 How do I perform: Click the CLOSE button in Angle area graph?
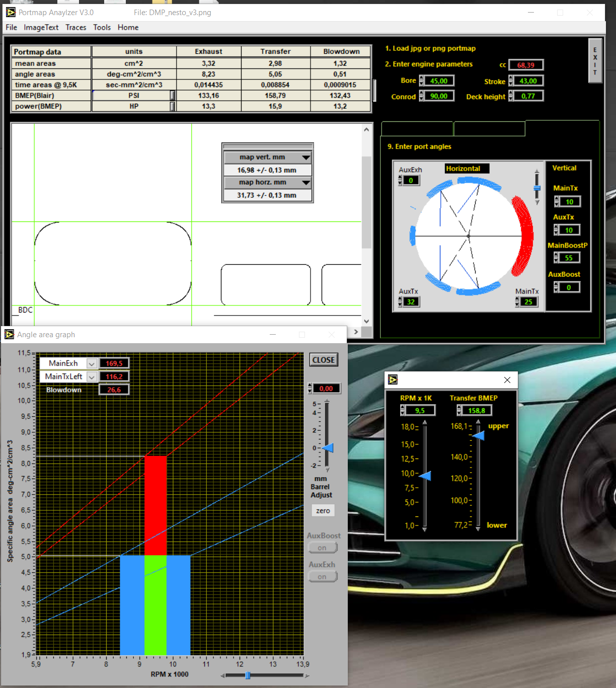coord(323,360)
